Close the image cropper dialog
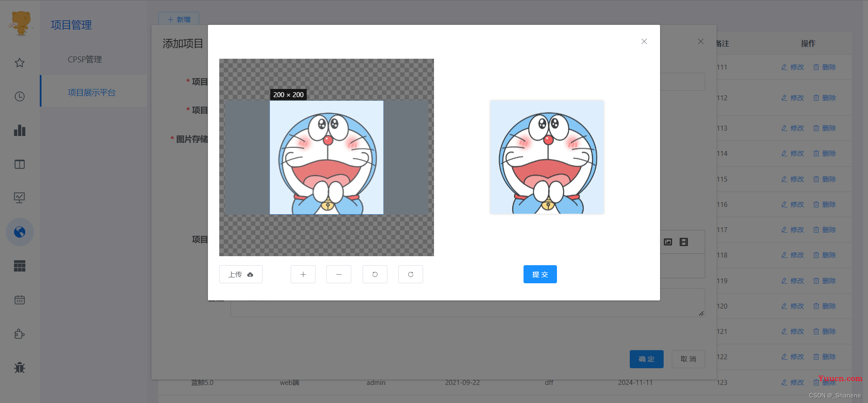 [644, 42]
